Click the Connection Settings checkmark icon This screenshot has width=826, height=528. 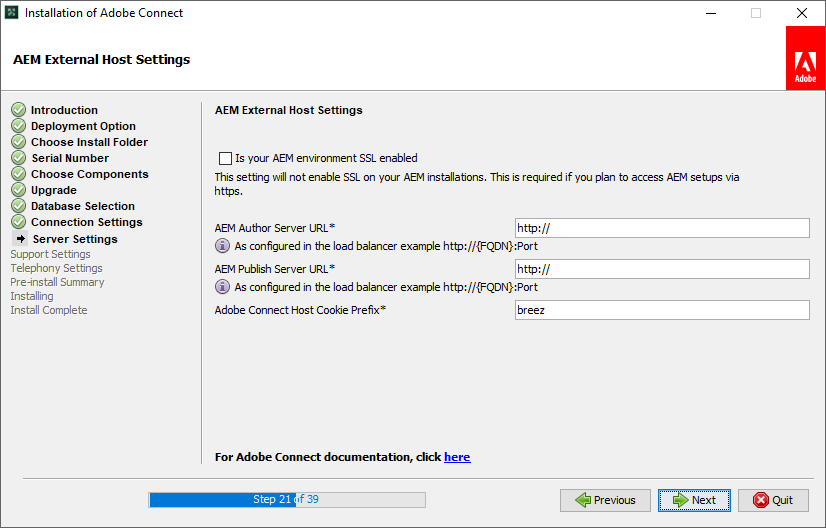18,221
